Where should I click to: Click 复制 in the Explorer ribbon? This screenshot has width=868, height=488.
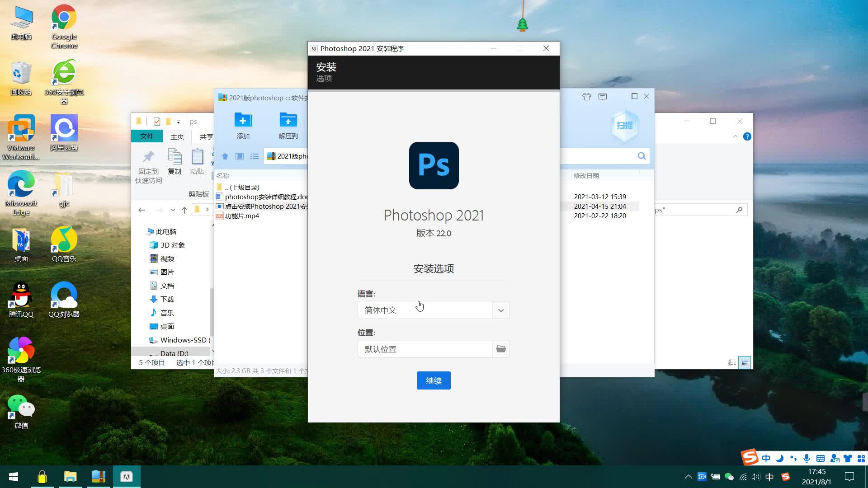[175, 162]
